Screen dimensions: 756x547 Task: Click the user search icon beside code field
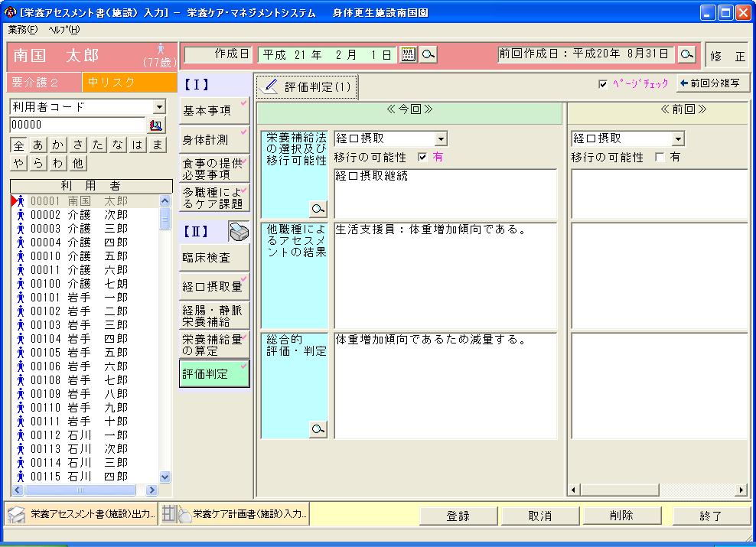click(156, 125)
